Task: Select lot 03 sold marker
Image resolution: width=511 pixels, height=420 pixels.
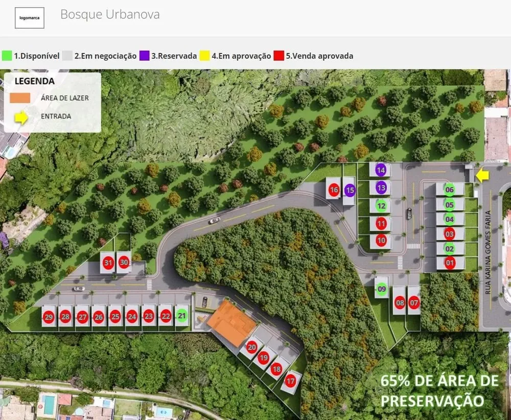Action: pos(449,234)
